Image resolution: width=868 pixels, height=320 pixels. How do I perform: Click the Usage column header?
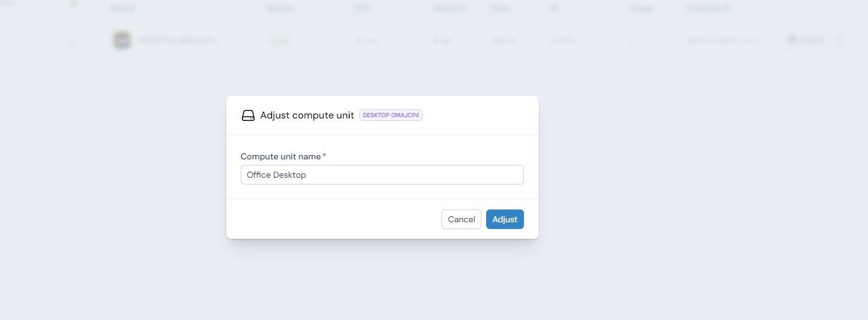click(640, 9)
